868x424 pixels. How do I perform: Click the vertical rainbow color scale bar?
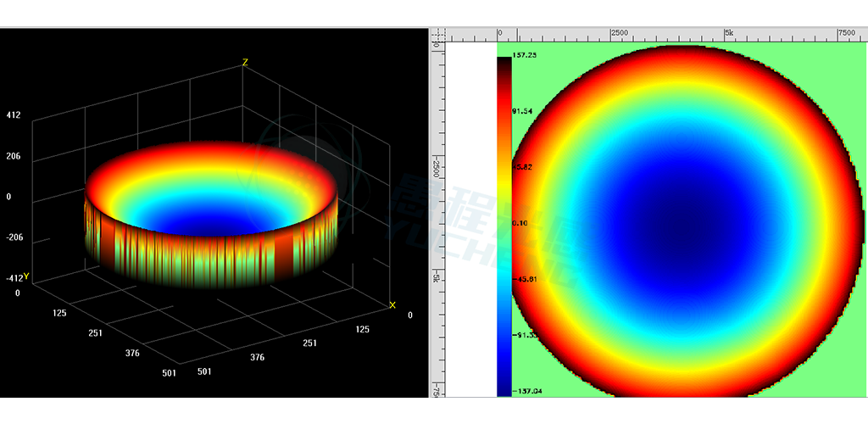(x=504, y=226)
